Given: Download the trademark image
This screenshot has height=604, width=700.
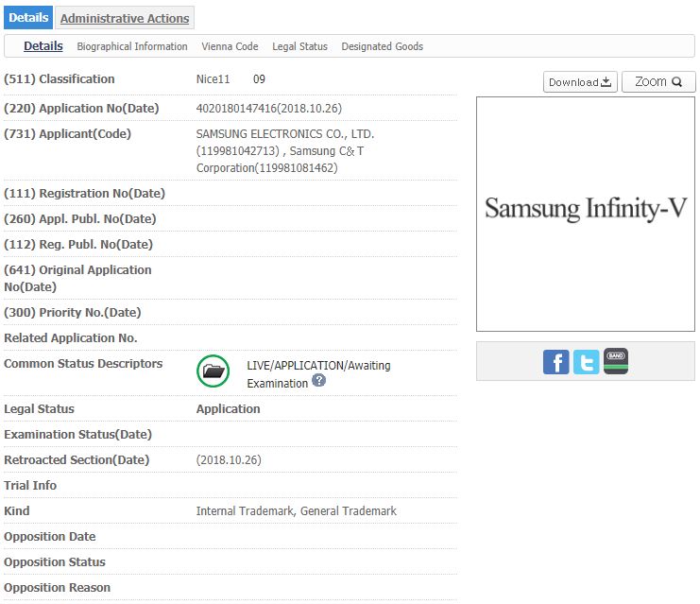Looking at the screenshot, I should (x=580, y=81).
